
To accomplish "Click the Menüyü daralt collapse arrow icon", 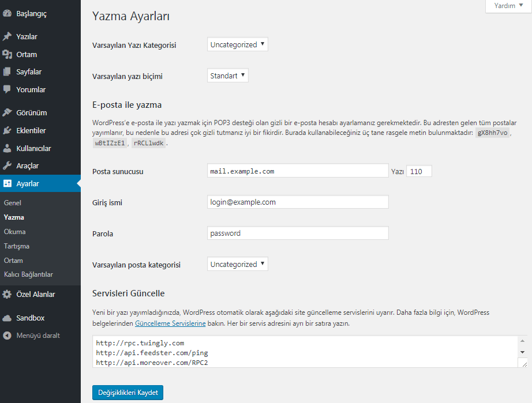I will point(7,336).
